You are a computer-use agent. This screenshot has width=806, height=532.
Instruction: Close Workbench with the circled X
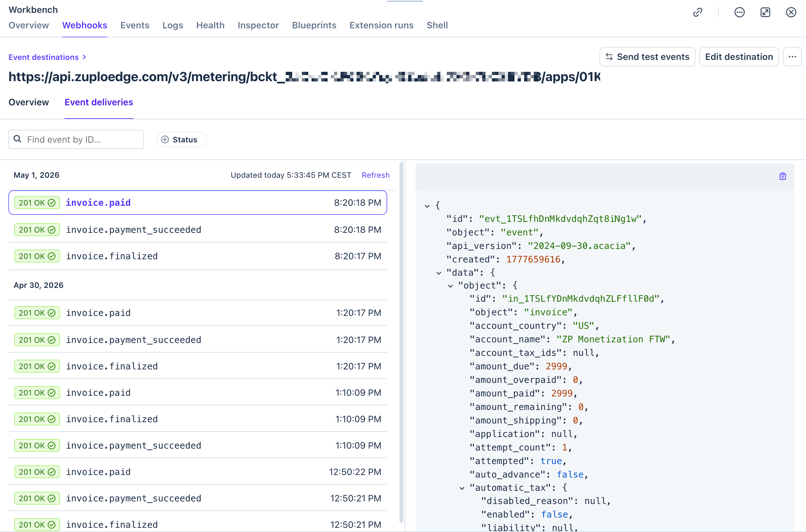pos(791,13)
